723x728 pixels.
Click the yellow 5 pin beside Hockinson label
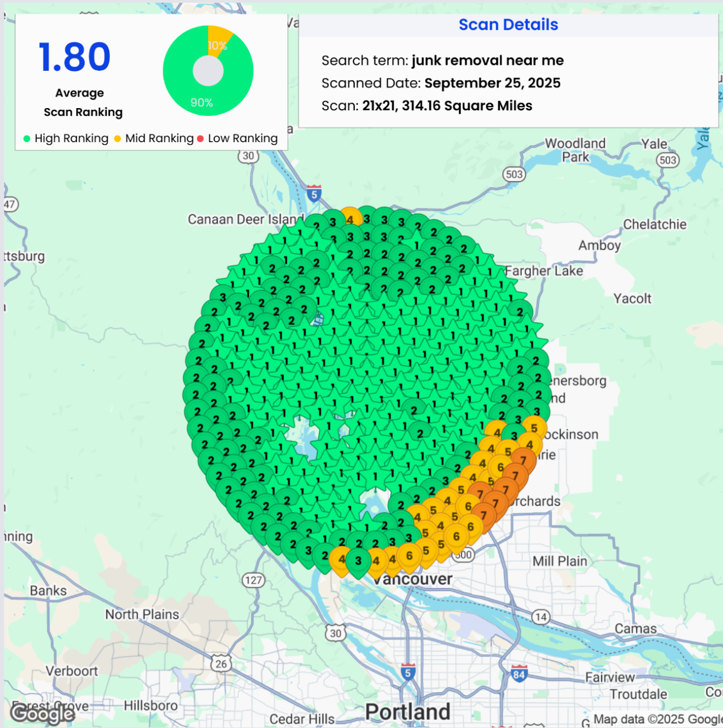533,428
